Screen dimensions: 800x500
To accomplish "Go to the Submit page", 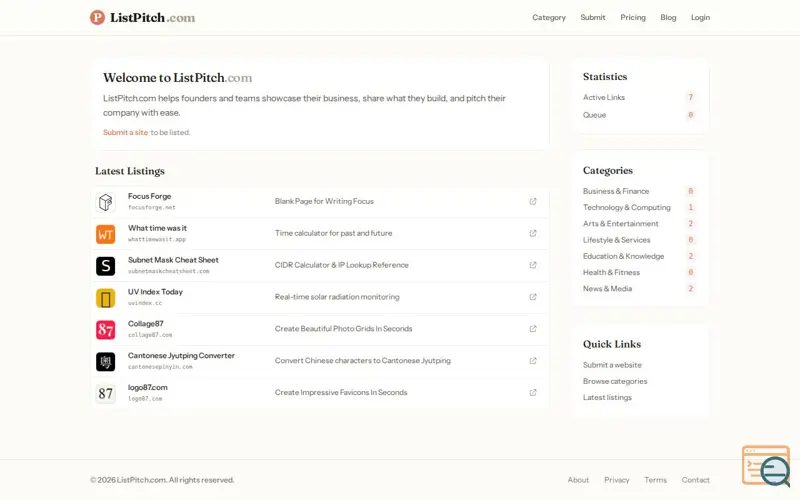I will [x=593, y=17].
